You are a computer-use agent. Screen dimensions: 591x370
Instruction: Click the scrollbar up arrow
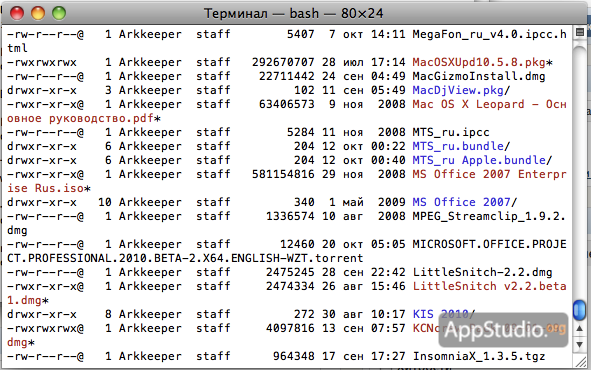580,329
